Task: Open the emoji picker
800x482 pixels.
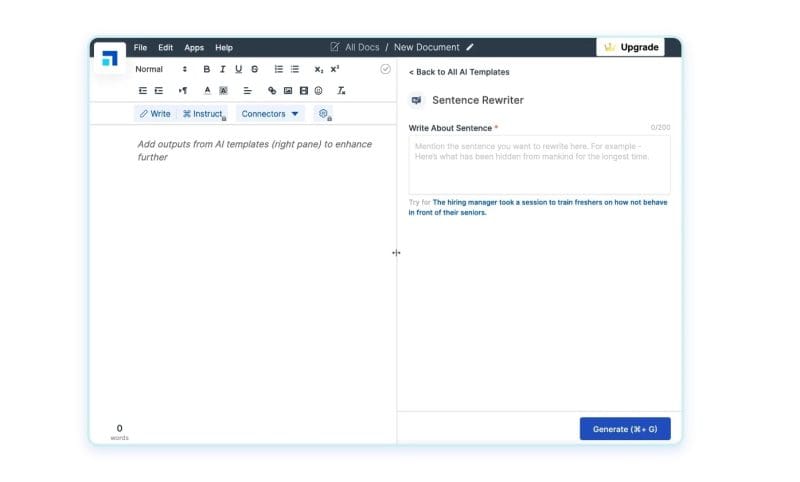Action: click(x=319, y=91)
